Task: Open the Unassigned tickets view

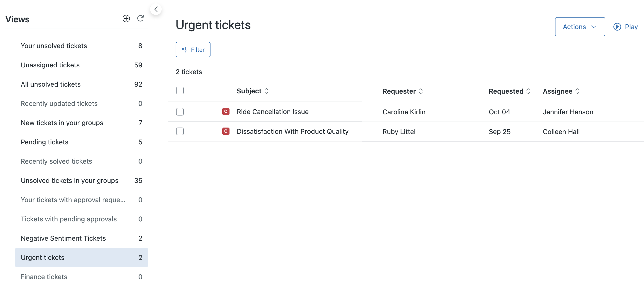Action: [x=50, y=65]
